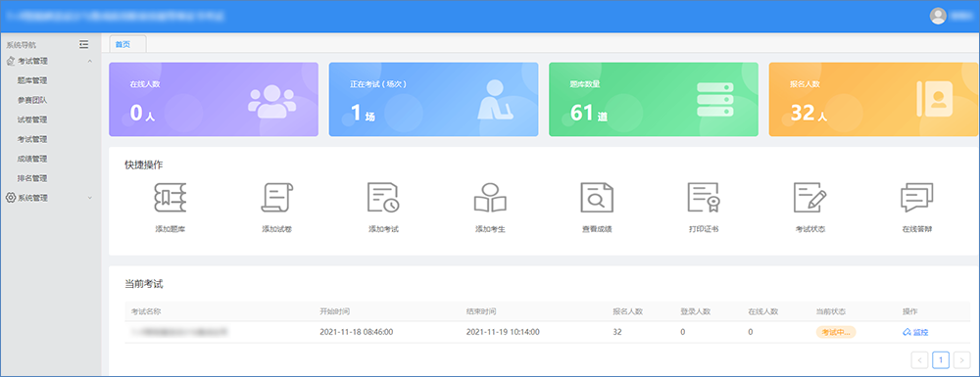Collapse the 考试管理 navigation group

50,61
